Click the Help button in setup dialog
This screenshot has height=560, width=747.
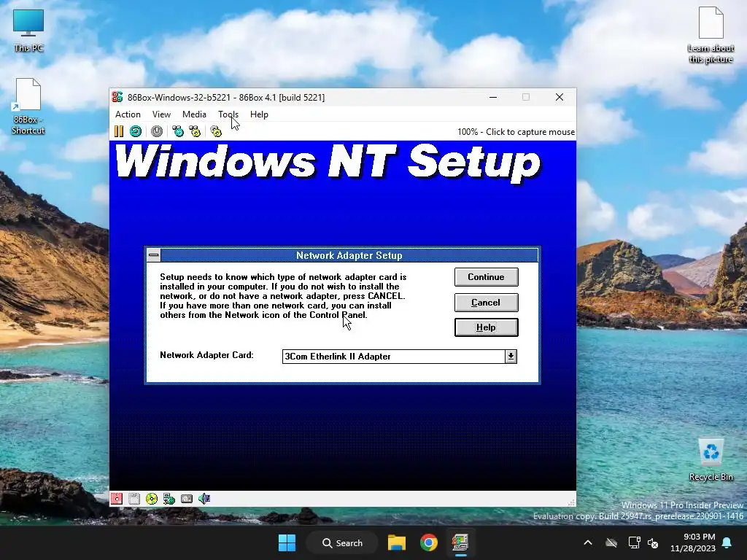click(486, 327)
